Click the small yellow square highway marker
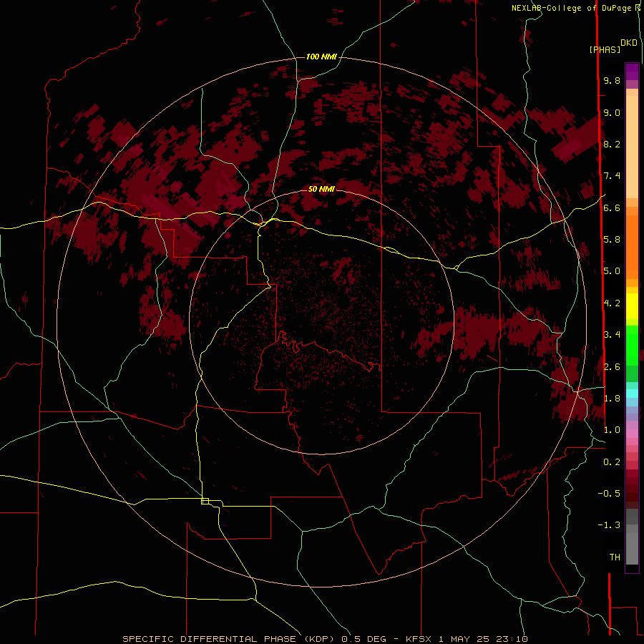This screenshot has height=644, width=644. 205,501
